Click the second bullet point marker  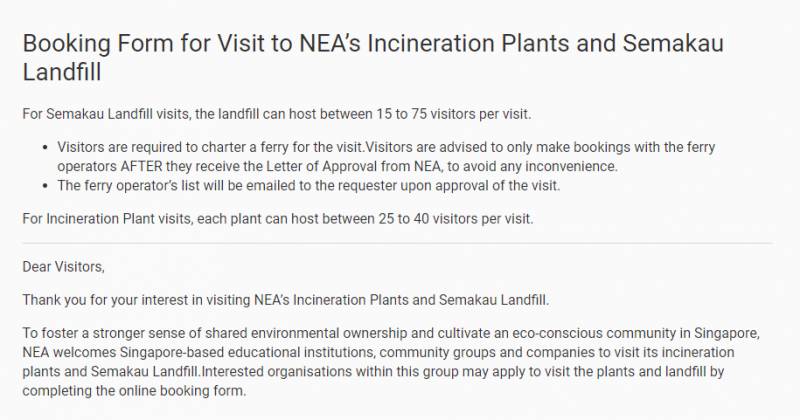pos(46,185)
